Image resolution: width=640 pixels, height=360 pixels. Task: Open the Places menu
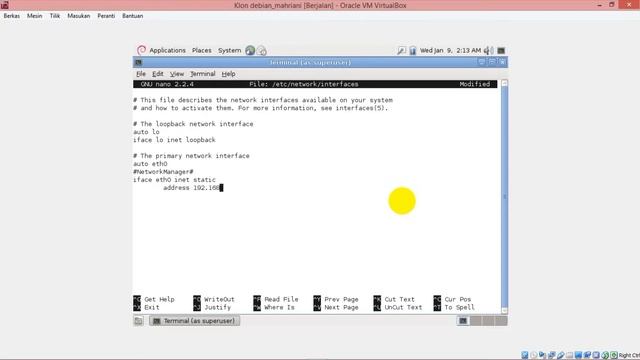[x=202, y=50]
